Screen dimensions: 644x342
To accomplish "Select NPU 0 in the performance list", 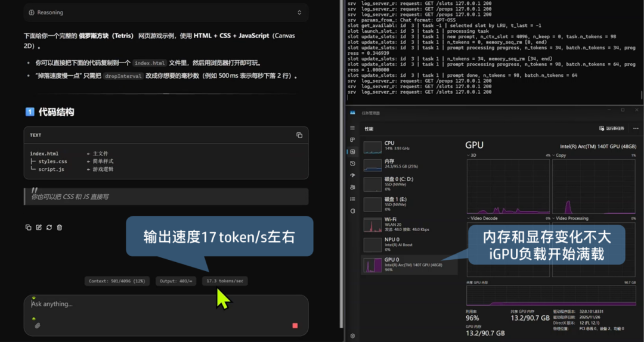I will [410, 244].
